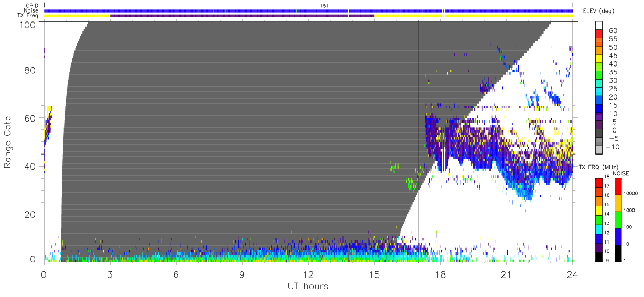Click the red 60 degree elevation swatch

[x=600, y=35]
